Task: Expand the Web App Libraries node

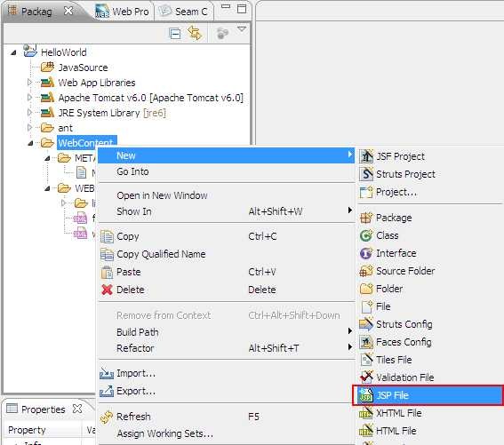Action: click(x=29, y=83)
